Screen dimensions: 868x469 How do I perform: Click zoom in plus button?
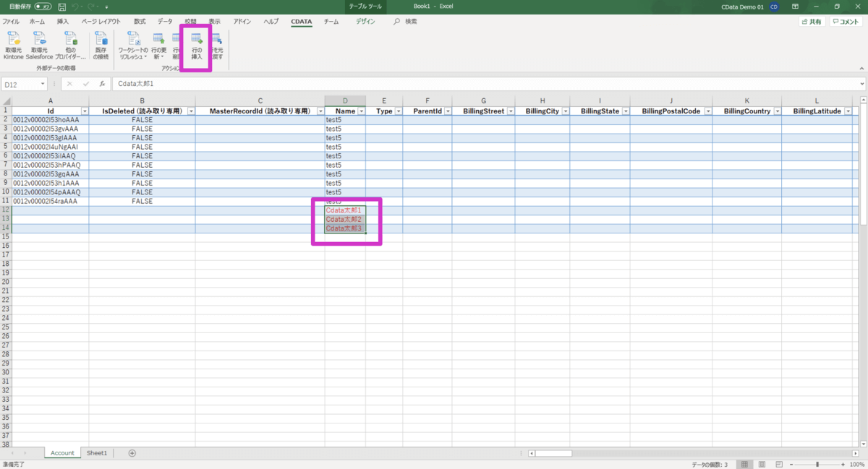coord(843,464)
